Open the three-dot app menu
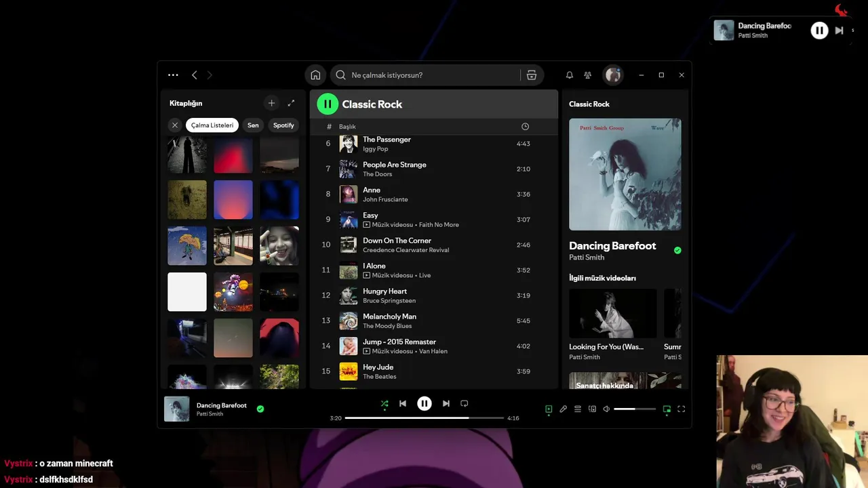Image resolution: width=868 pixels, height=488 pixels. tap(173, 75)
